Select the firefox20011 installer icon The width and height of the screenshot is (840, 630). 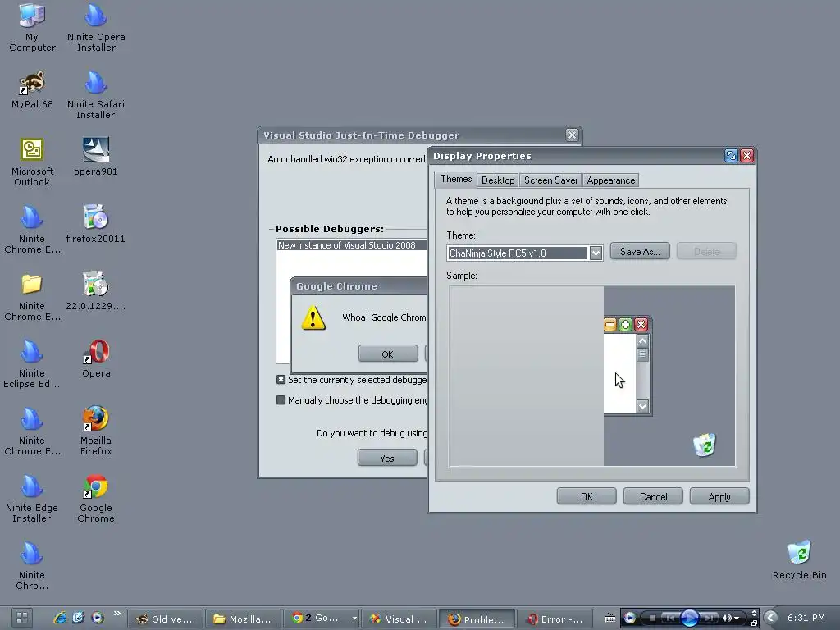pos(96,224)
